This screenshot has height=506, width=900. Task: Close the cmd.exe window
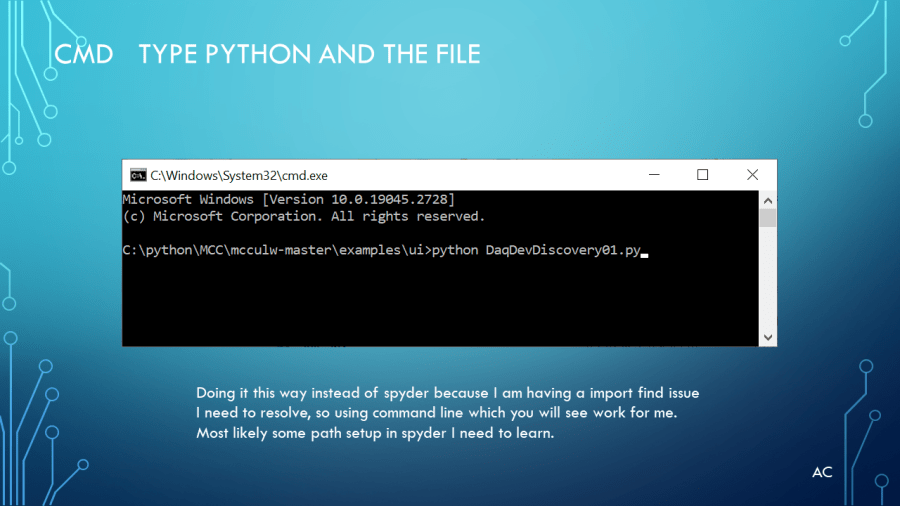click(x=752, y=175)
